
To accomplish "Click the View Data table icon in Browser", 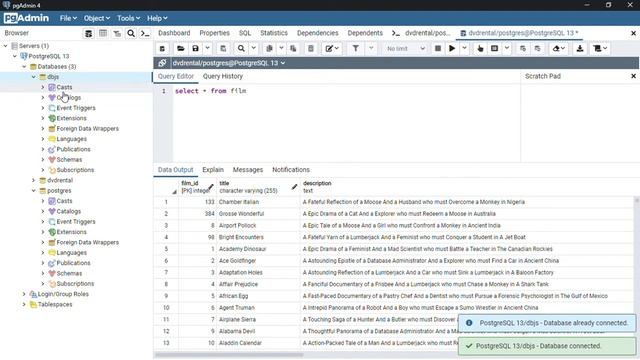I will 103,33.
